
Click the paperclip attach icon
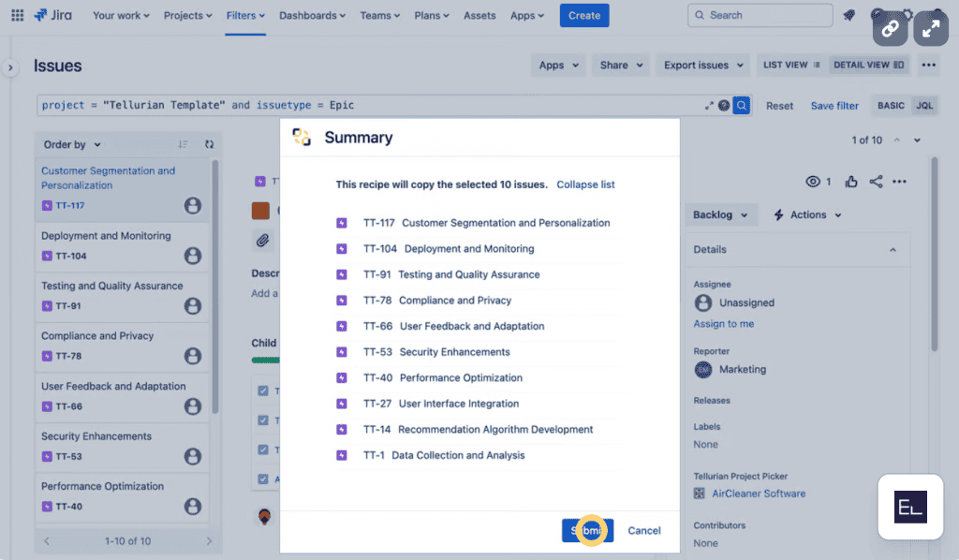click(262, 241)
